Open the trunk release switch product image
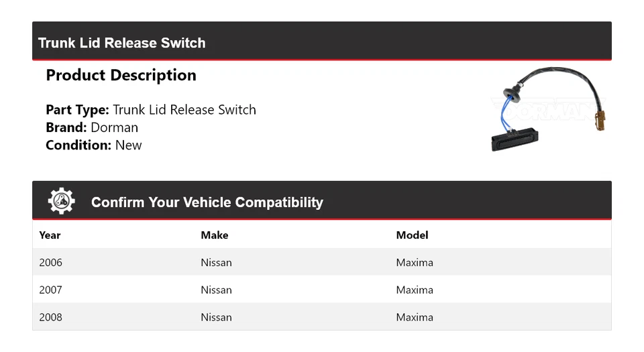 tap(548, 109)
